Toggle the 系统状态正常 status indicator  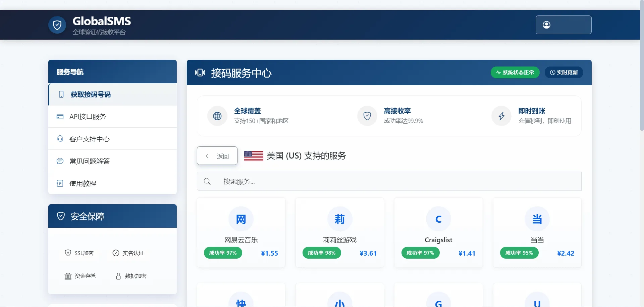click(515, 72)
